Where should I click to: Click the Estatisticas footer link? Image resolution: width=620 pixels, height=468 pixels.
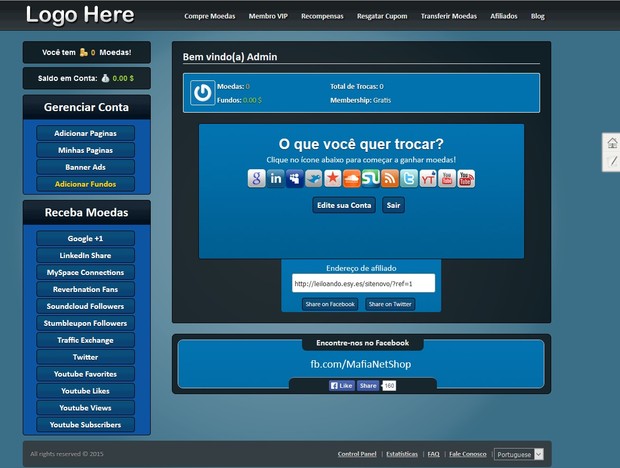(402, 454)
